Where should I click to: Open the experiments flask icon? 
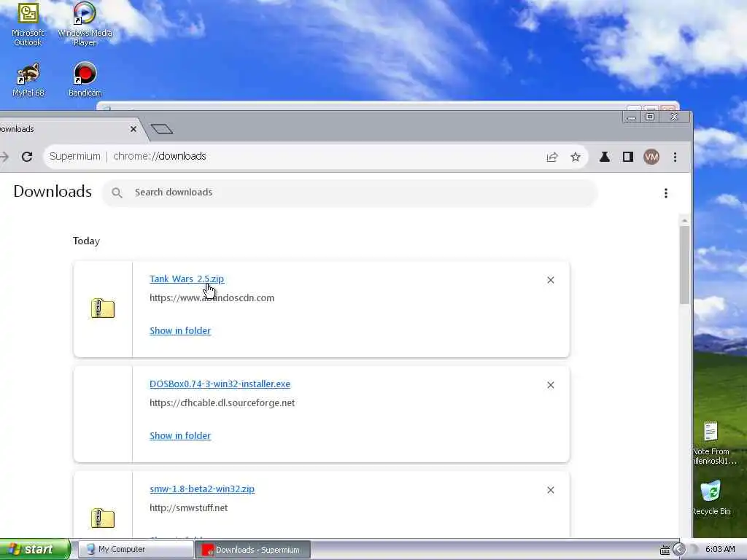pyautogui.click(x=605, y=157)
